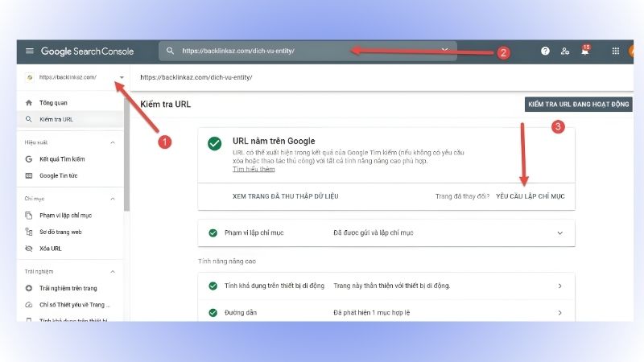Click the crossed-eye icon beside Xóa URL
The width and height of the screenshot is (644, 362).
click(x=29, y=249)
